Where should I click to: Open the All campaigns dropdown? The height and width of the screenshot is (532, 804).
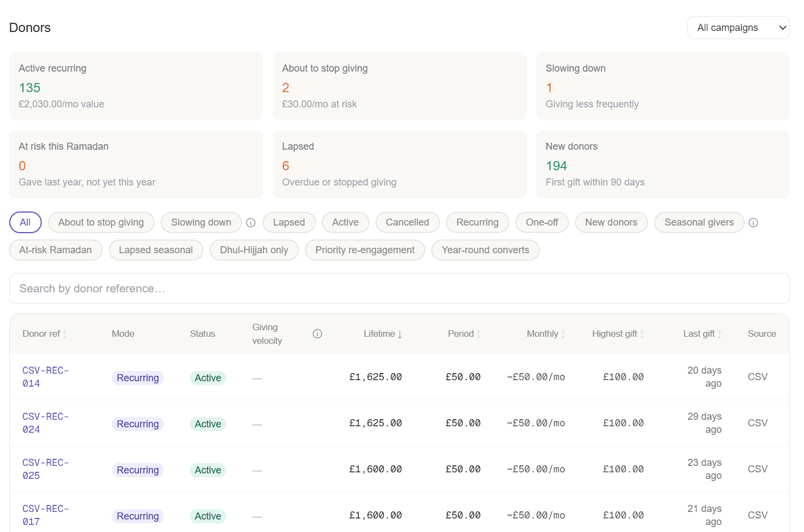click(x=738, y=28)
